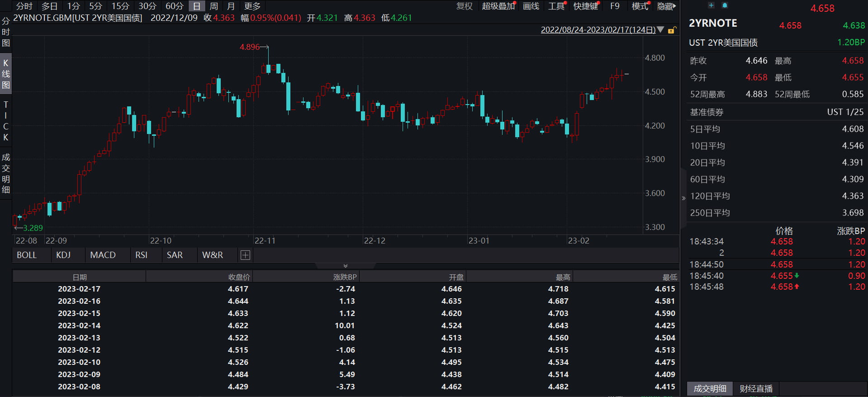Open the 超级叠加 overlay tool
This screenshot has width=868, height=397.
tap(498, 6)
